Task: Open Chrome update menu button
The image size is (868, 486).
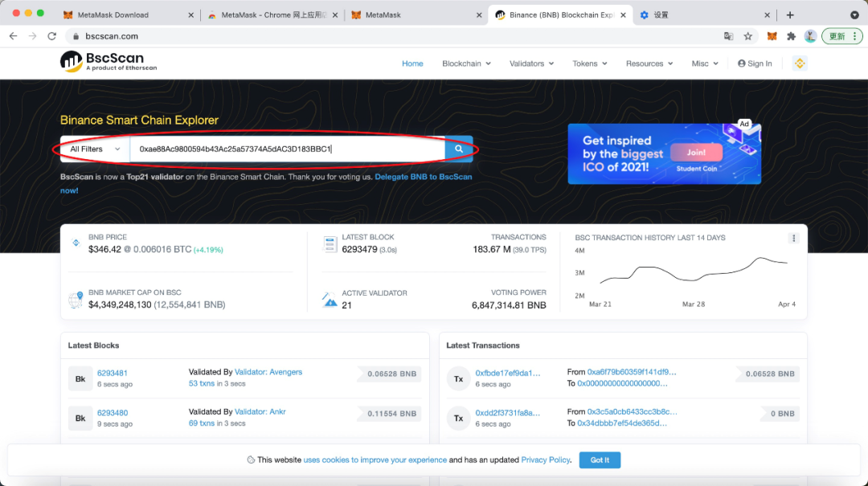Action: coord(842,36)
